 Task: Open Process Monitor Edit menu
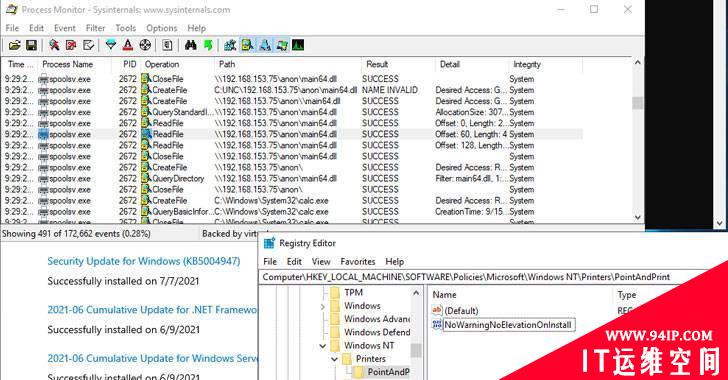click(x=36, y=28)
